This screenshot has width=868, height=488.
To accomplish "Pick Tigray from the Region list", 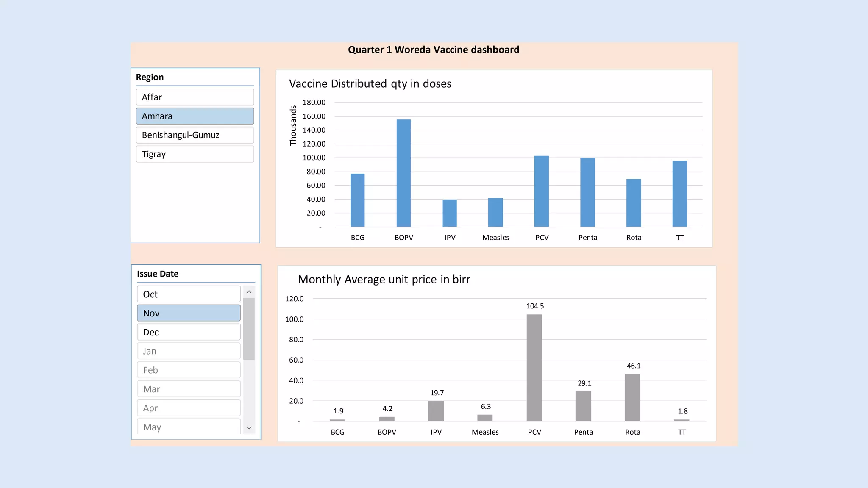I will (x=195, y=154).
